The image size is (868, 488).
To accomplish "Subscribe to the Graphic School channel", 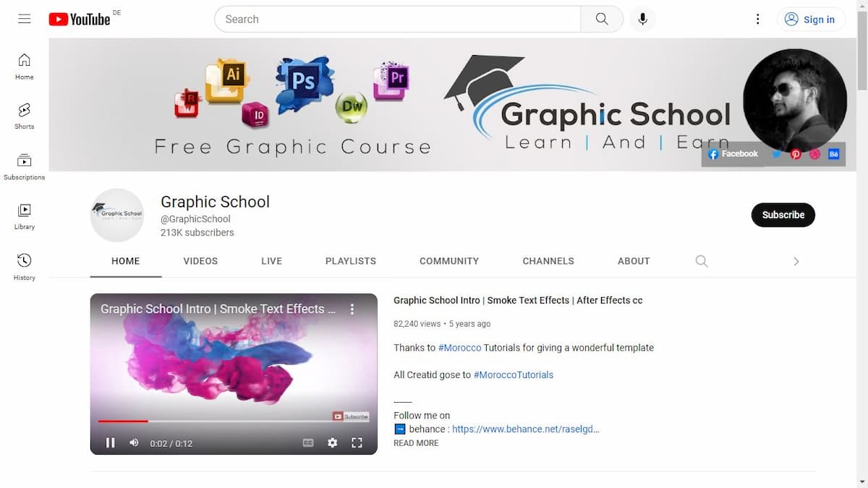I will [x=783, y=215].
